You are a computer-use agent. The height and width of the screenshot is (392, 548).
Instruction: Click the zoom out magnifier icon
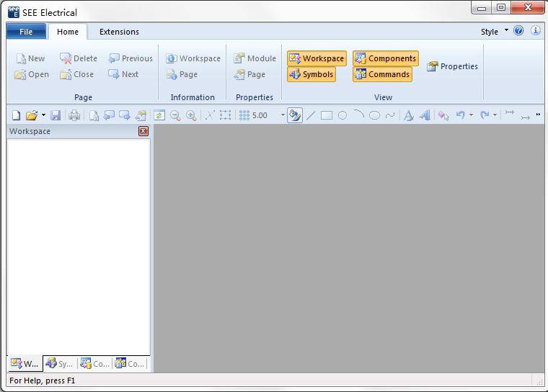(x=175, y=115)
